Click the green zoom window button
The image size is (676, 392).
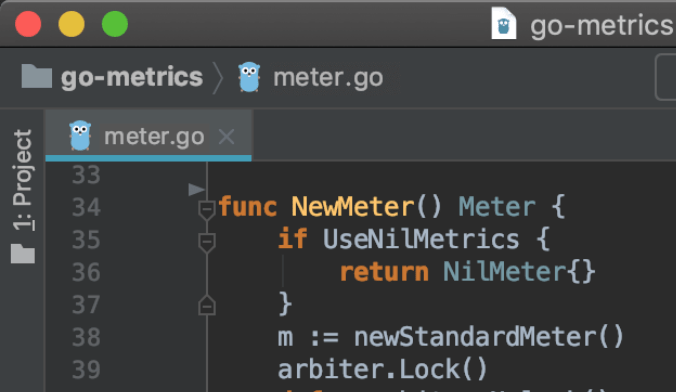[x=115, y=24]
